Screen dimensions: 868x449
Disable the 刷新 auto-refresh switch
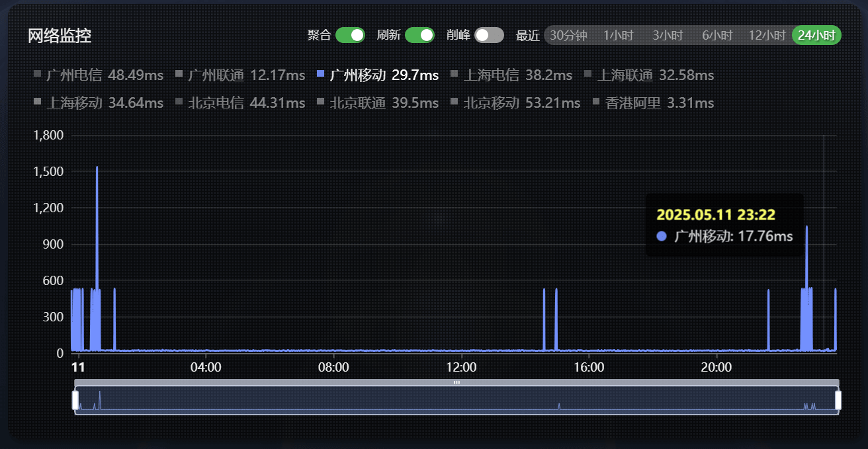point(419,35)
